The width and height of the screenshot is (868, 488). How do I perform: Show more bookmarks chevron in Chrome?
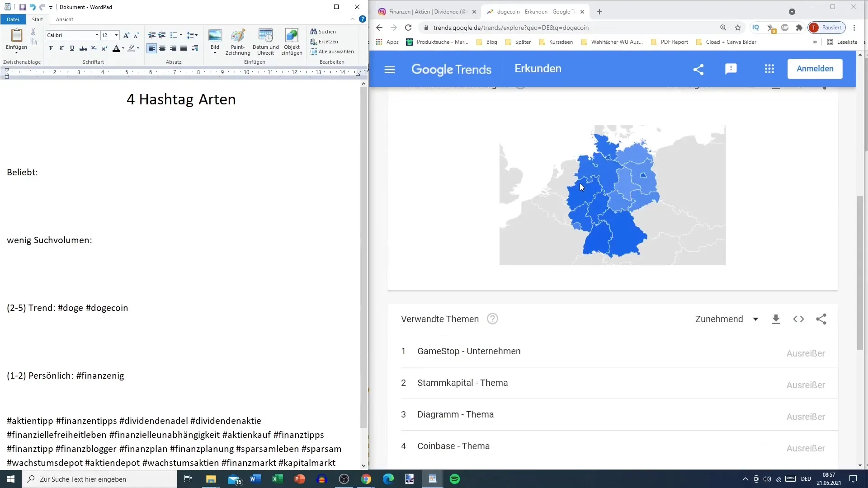[x=815, y=42]
